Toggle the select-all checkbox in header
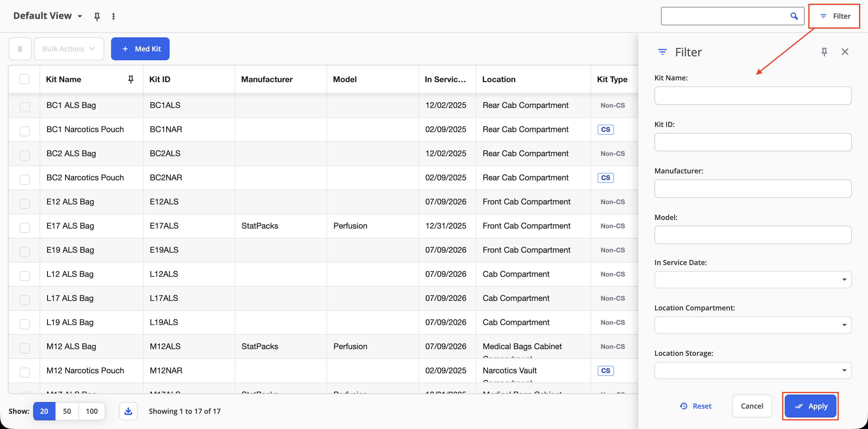This screenshot has height=429, width=868. pos(24,80)
